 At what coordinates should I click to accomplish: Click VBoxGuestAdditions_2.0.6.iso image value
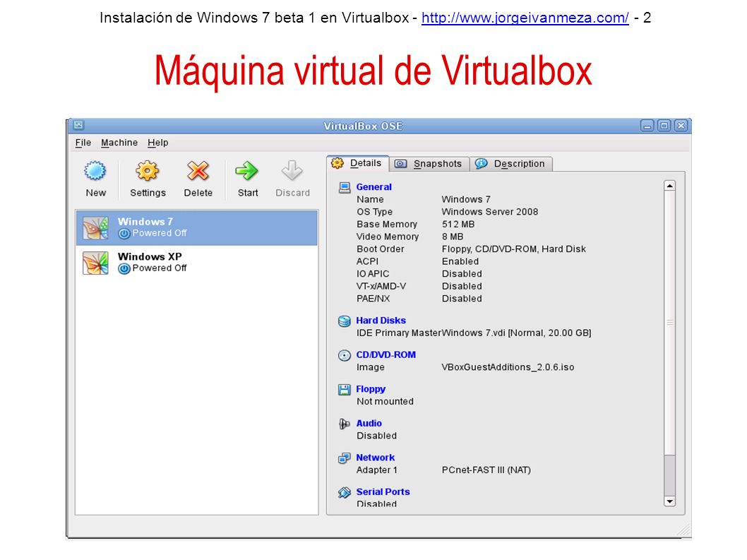coord(508,367)
